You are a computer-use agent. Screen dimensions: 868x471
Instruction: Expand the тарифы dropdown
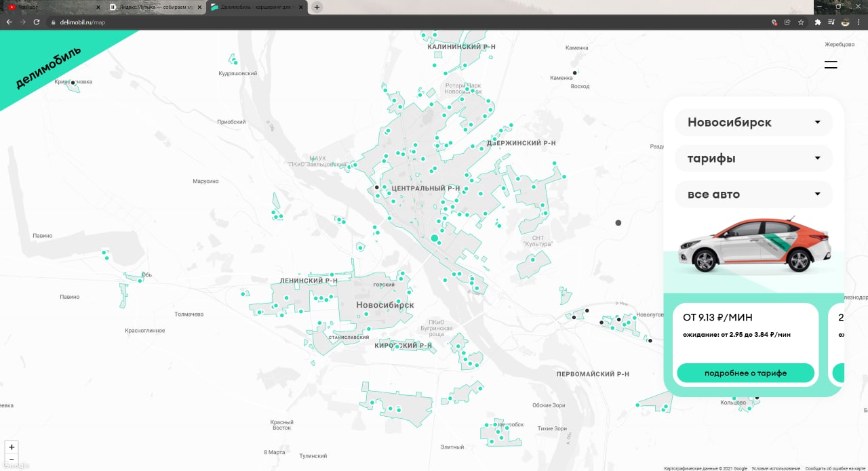(x=753, y=159)
